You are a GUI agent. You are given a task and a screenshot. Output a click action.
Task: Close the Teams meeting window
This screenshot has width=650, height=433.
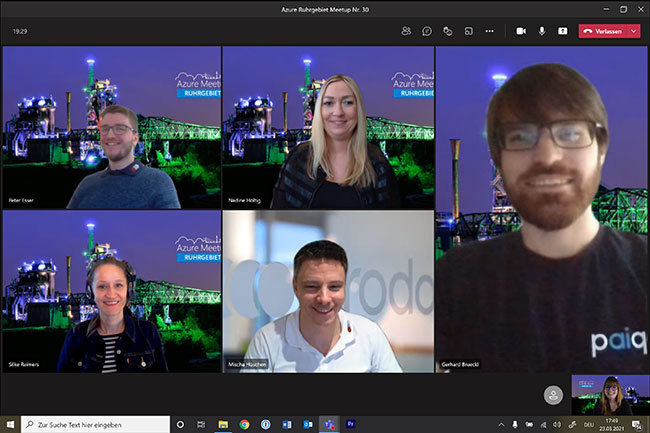640,9
